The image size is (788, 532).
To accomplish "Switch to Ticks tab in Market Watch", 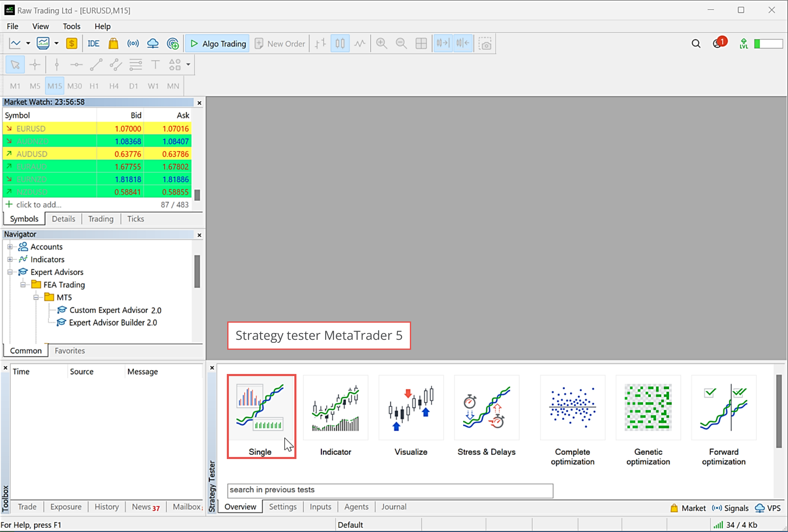I will point(136,219).
